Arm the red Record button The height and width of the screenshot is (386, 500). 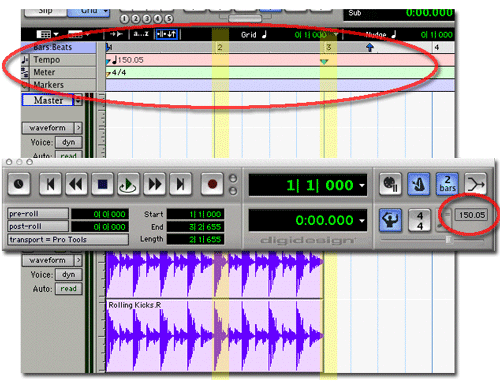pyautogui.click(x=212, y=184)
